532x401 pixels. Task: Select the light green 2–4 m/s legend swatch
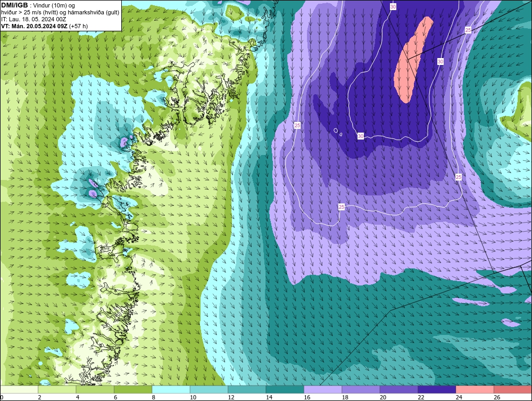click(57, 389)
